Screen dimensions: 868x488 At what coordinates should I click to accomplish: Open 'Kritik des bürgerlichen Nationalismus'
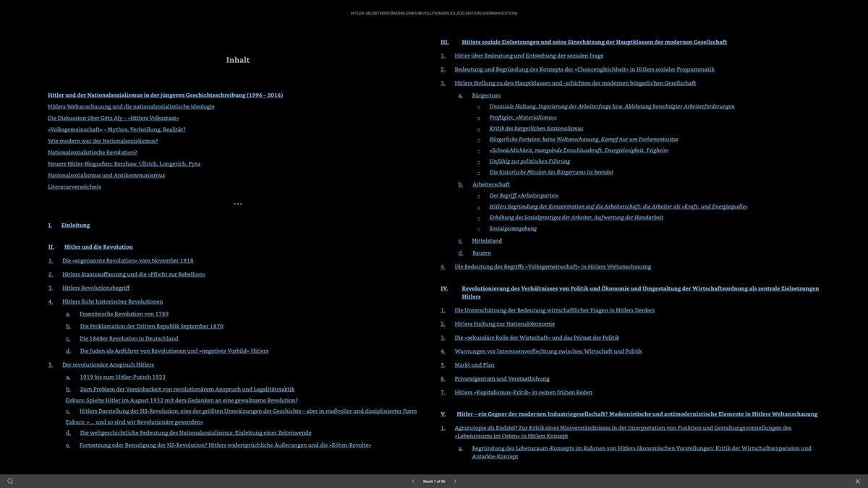click(x=536, y=128)
